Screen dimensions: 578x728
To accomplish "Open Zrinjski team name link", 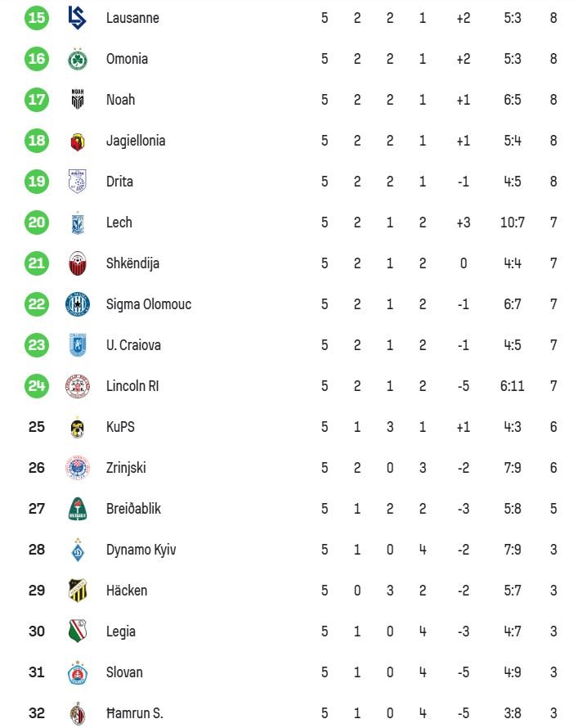I will pyautogui.click(x=126, y=468).
